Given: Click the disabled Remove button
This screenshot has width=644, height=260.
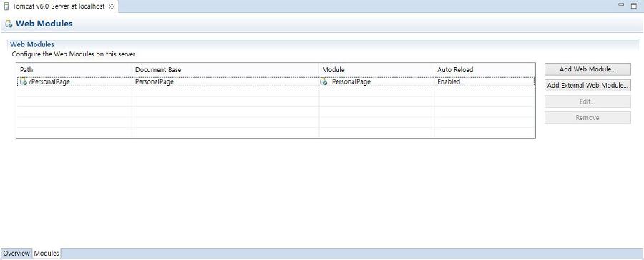Looking at the screenshot, I should 587,118.
